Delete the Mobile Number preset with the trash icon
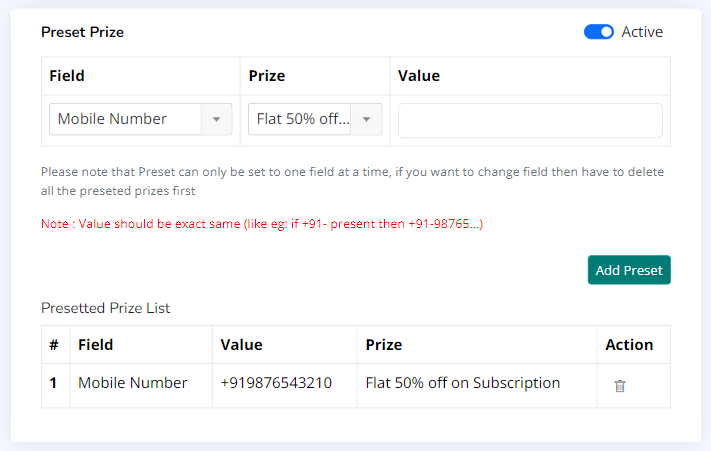 pyautogui.click(x=619, y=386)
